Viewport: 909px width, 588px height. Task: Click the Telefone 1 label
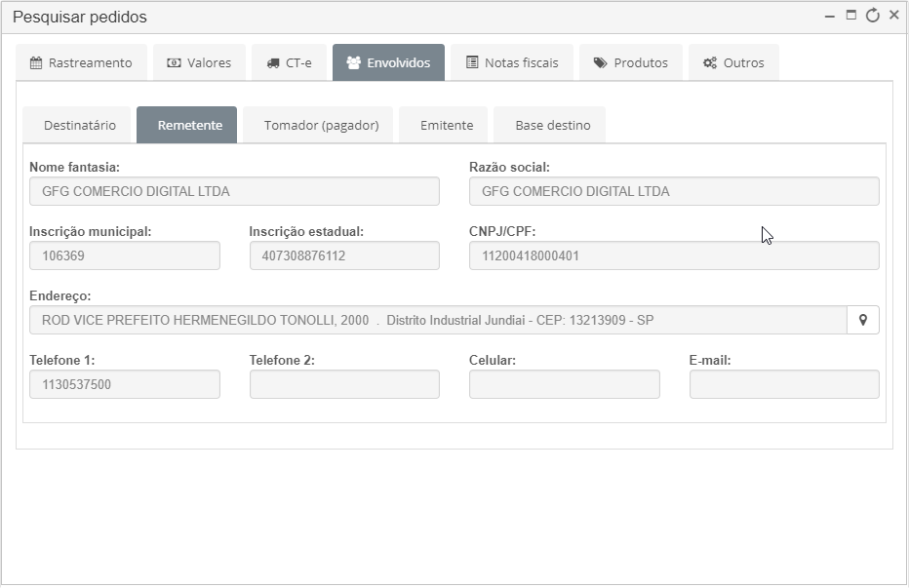point(62,360)
